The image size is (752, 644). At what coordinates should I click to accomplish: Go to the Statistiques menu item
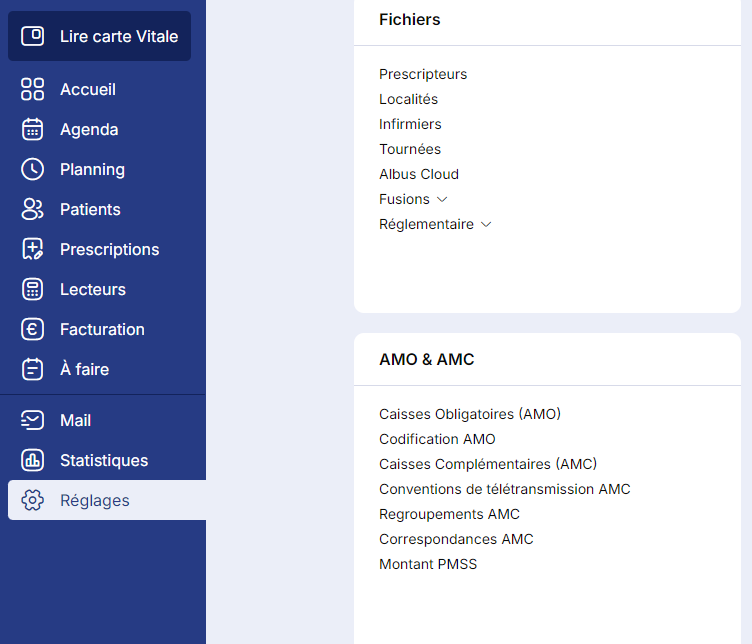(x=104, y=460)
